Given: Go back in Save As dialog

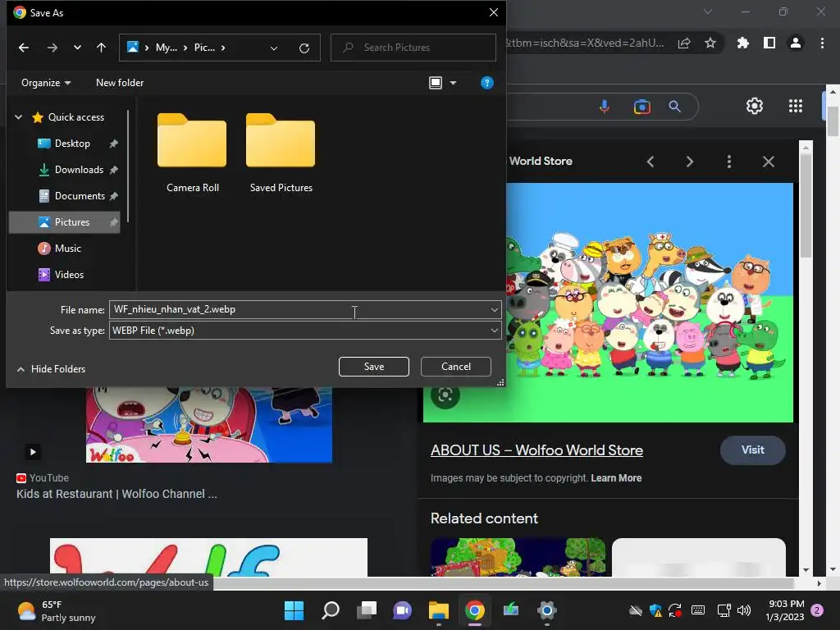Looking at the screenshot, I should tap(24, 48).
